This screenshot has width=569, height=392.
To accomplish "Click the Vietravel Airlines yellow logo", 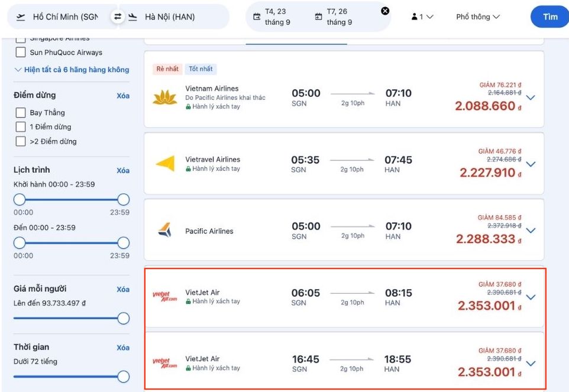I will pyautogui.click(x=166, y=164).
